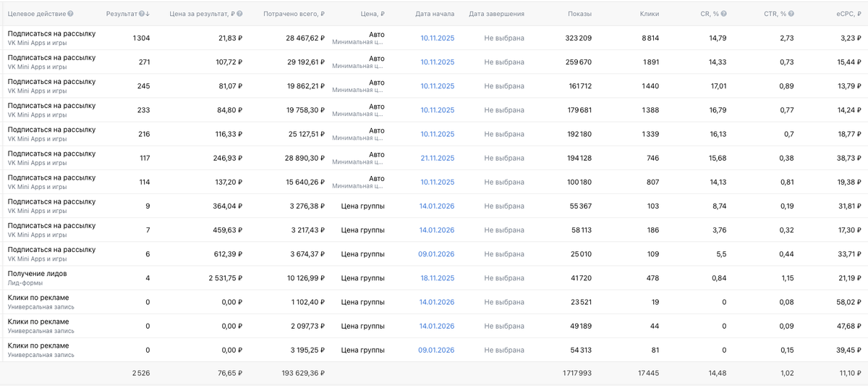Click start date in the Получение лидов row

[437, 278]
